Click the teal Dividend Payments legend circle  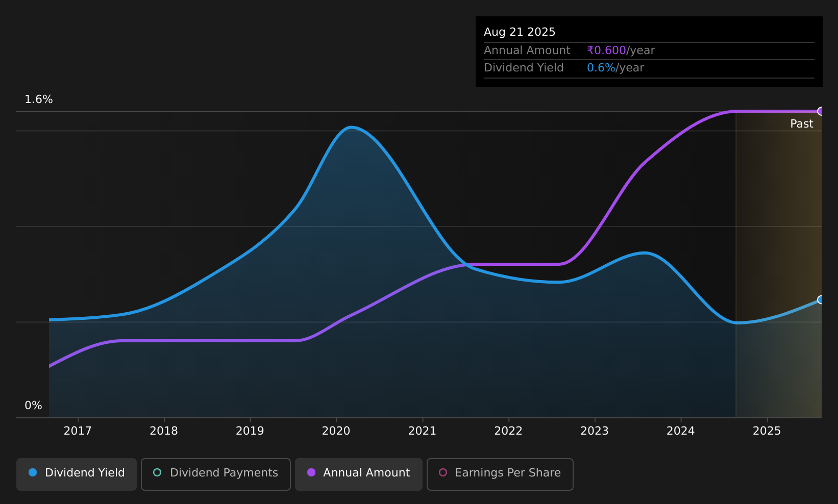157,472
